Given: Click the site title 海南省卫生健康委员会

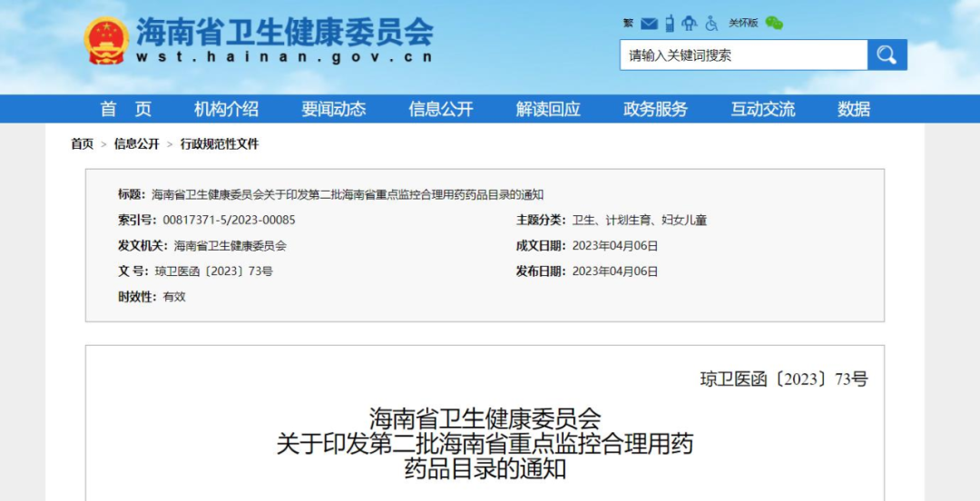Looking at the screenshot, I should 284,31.
